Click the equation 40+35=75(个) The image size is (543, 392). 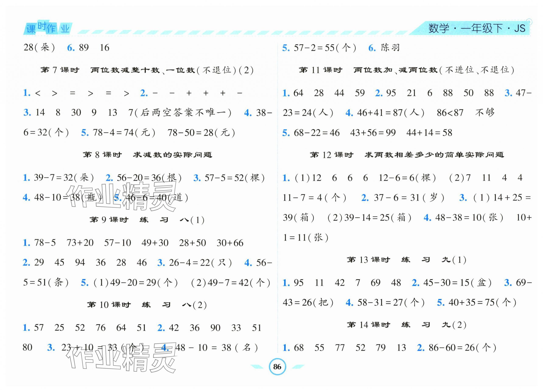(x=482, y=302)
